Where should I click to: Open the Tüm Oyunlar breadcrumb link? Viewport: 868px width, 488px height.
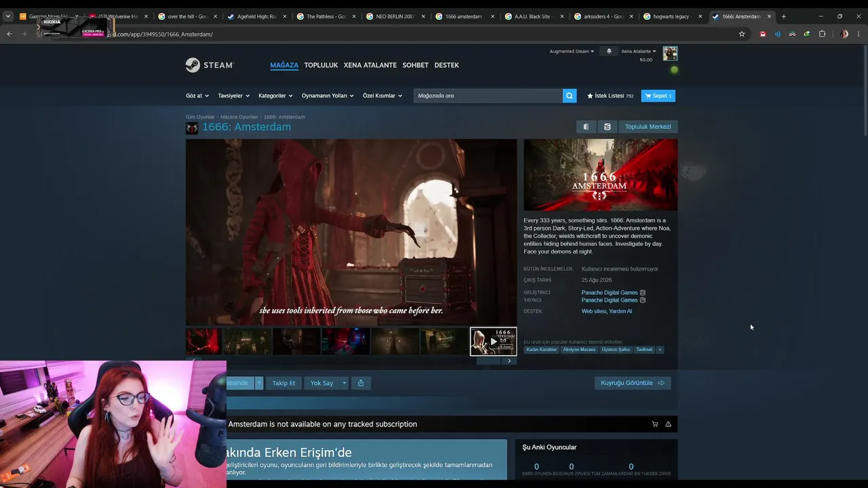pos(200,117)
